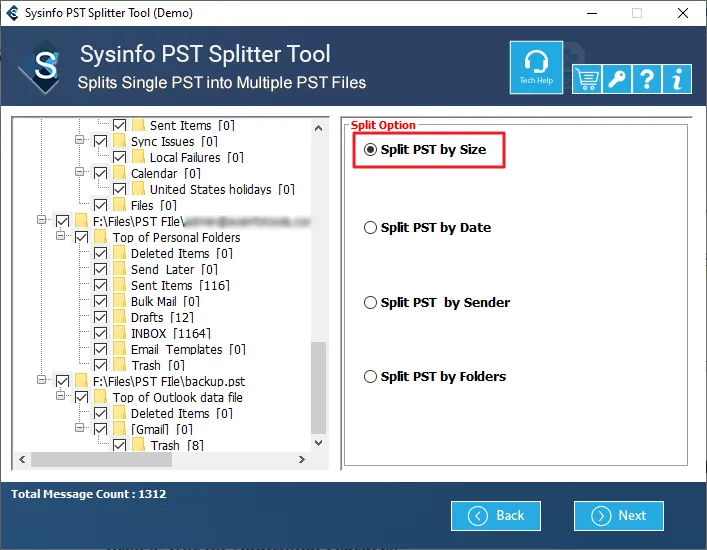Close the PST Splitter window
The width and height of the screenshot is (707, 550).
pyautogui.click(x=683, y=13)
